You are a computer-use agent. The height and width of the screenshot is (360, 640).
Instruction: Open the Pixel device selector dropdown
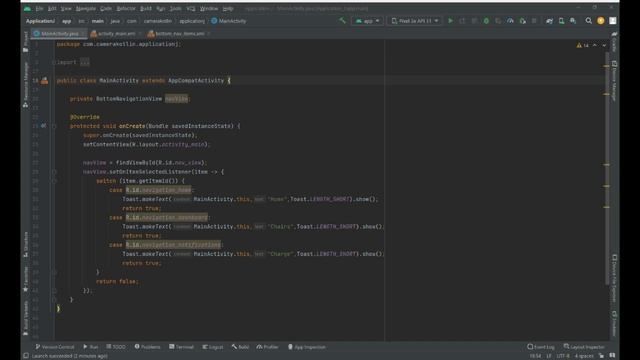click(x=415, y=20)
